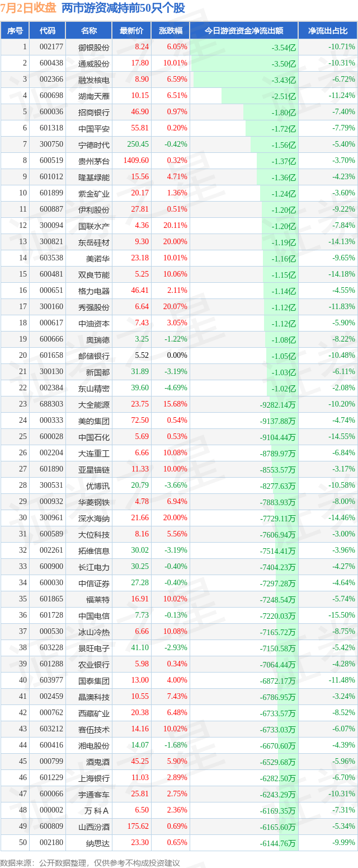Click stock code 601890
This screenshot has width=358, height=868.
click(51, 470)
